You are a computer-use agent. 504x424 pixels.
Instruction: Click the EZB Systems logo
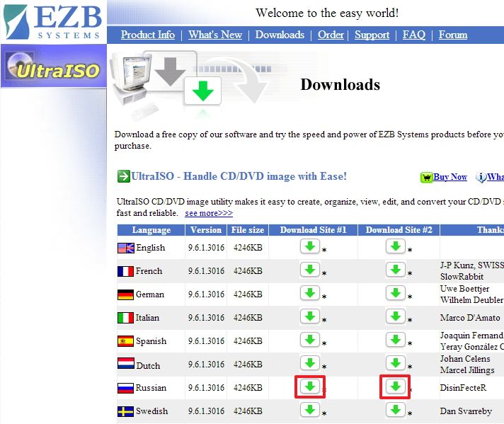(x=53, y=21)
